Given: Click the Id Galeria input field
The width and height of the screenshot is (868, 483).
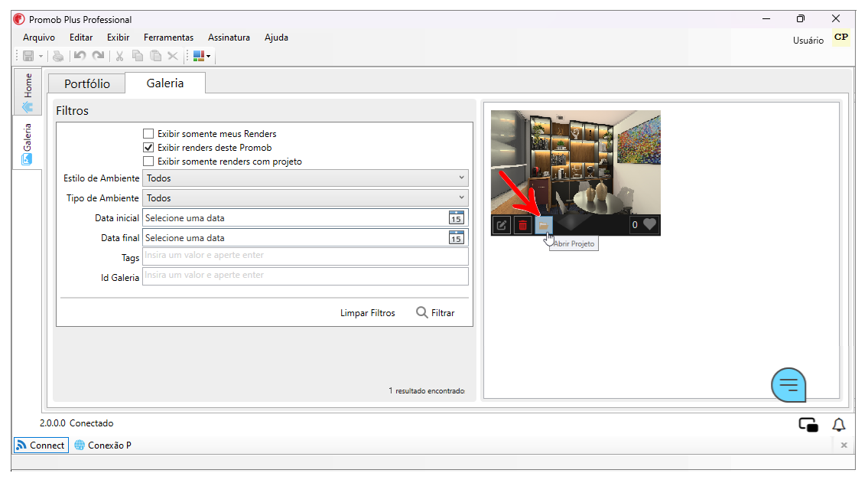Looking at the screenshot, I should (x=305, y=276).
